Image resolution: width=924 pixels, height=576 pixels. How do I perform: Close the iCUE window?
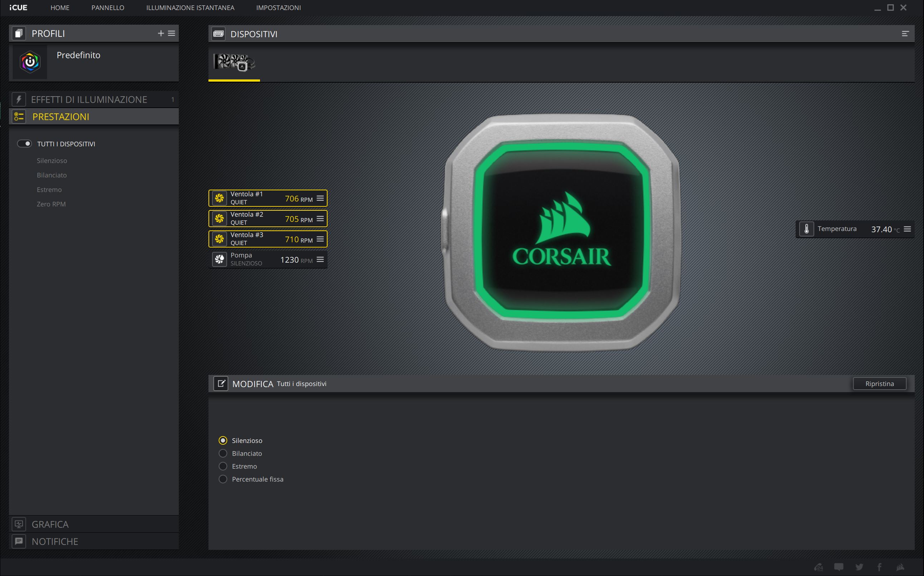click(904, 8)
